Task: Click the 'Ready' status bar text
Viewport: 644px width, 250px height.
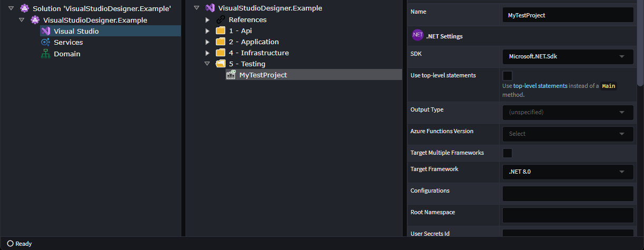Action: 24,244
